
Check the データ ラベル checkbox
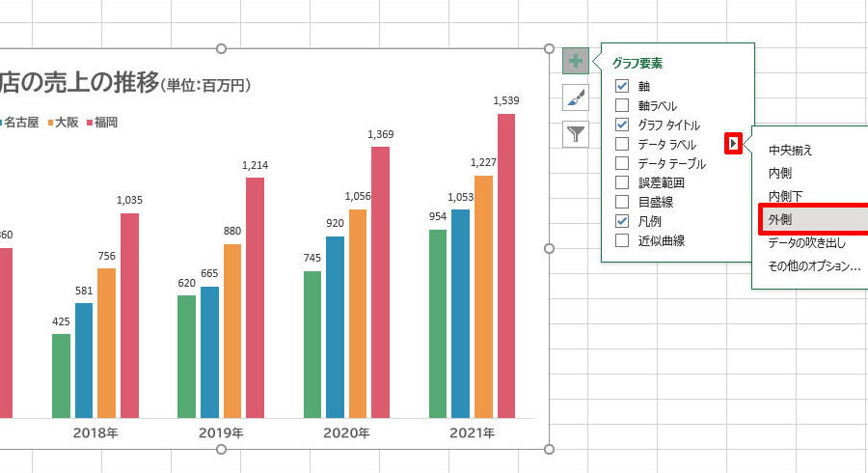point(622,144)
